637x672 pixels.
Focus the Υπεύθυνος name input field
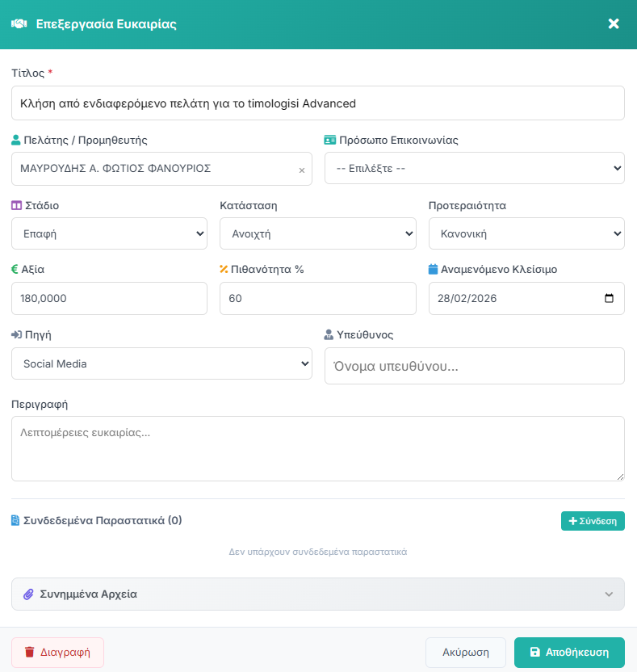tap(474, 366)
